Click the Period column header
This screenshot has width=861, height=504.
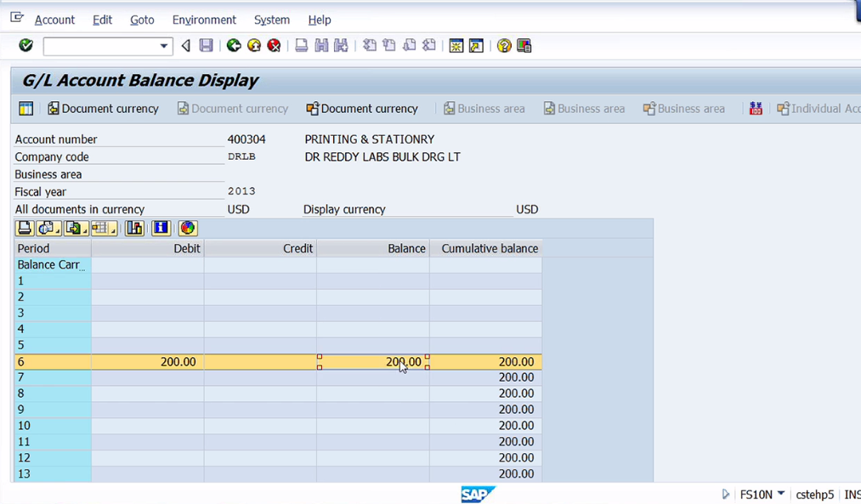click(x=53, y=249)
